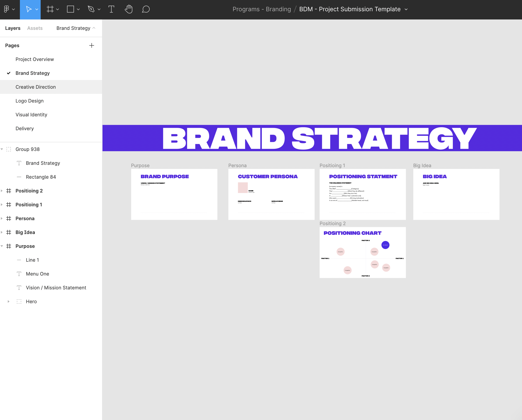Select the Vision / Mission Statement text layer
Screen dimensions: 522x420
(x=56, y=287)
